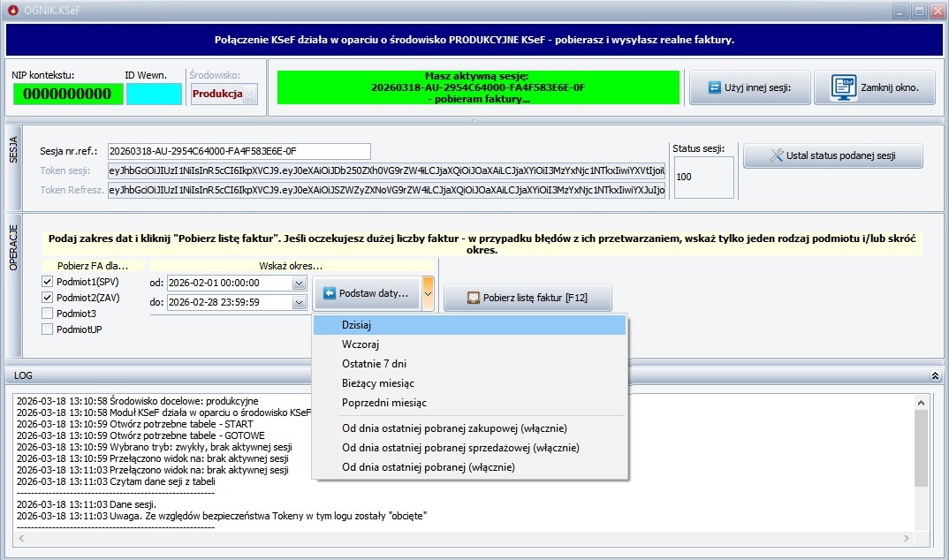Viewport: 949px width, 560px height.
Task: Uncheck the Podmiot1(SPV) checkbox
Action: coord(49,282)
